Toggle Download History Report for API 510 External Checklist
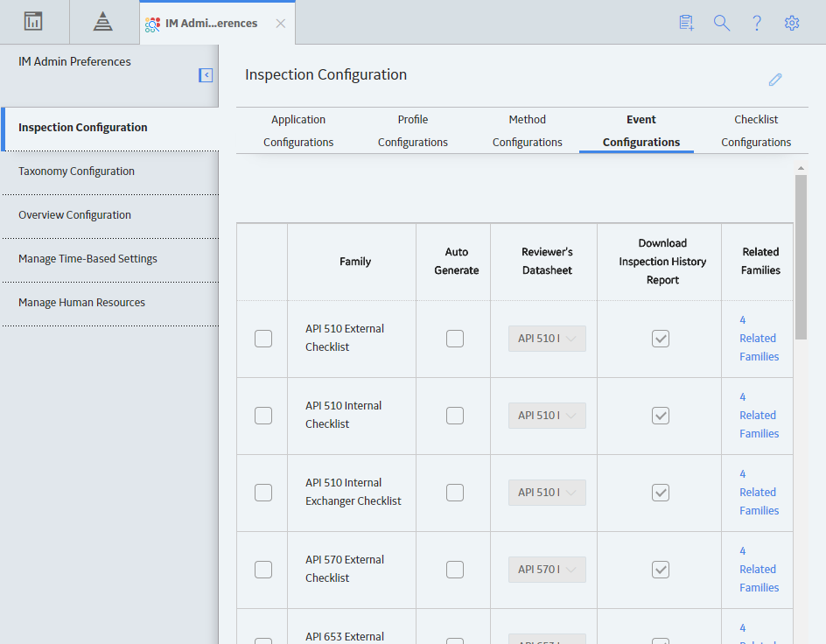Image resolution: width=826 pixels, height=644 pixels. coord(661,339)
